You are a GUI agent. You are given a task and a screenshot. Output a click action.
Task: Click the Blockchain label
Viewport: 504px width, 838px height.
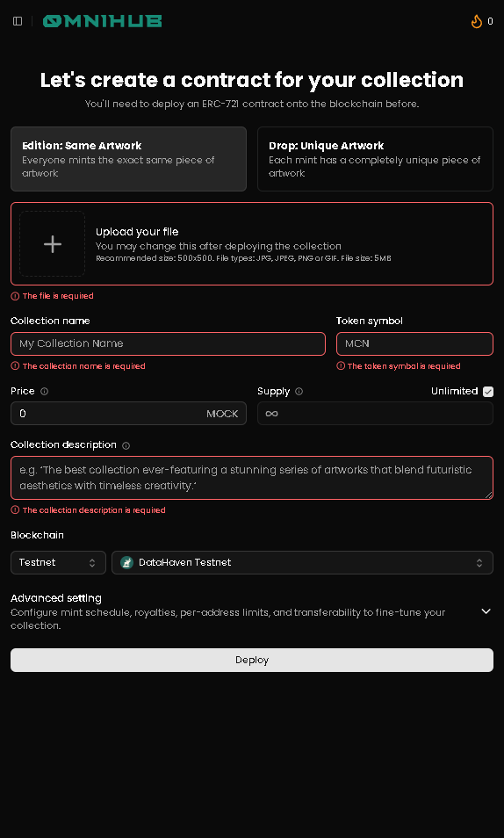tap(37, 535)
